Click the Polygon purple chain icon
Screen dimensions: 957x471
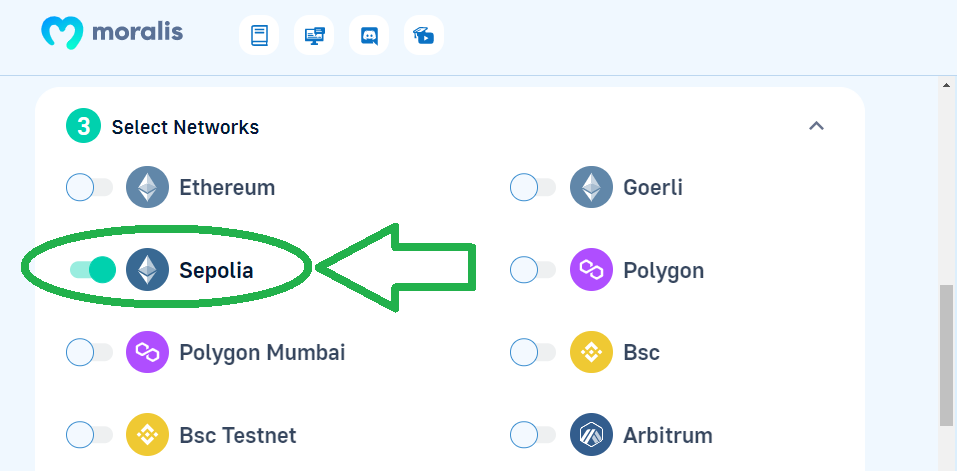[x=591, y=269]
